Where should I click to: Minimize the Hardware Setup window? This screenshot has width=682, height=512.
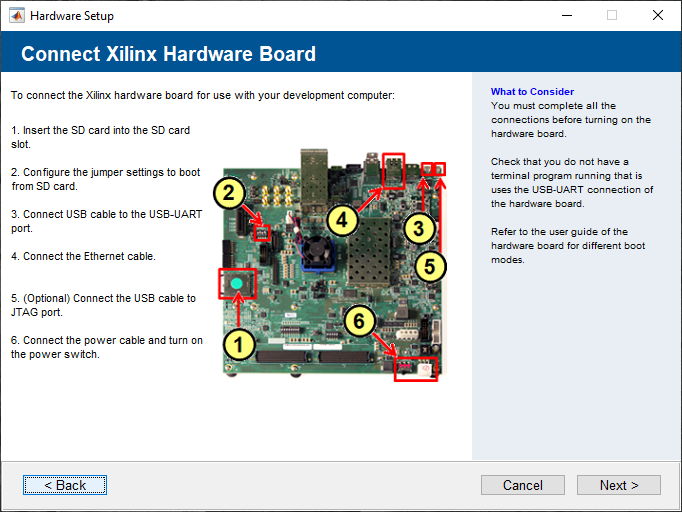point(567,15)
